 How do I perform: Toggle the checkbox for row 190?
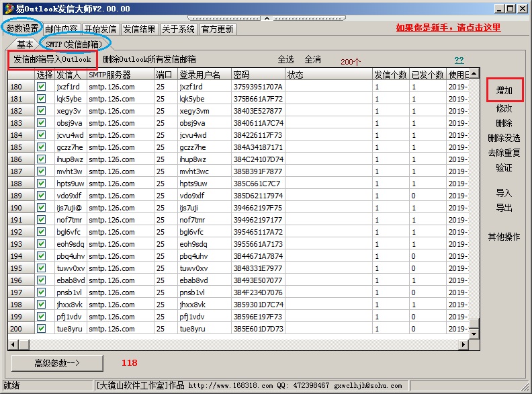(x=42, y=208)
